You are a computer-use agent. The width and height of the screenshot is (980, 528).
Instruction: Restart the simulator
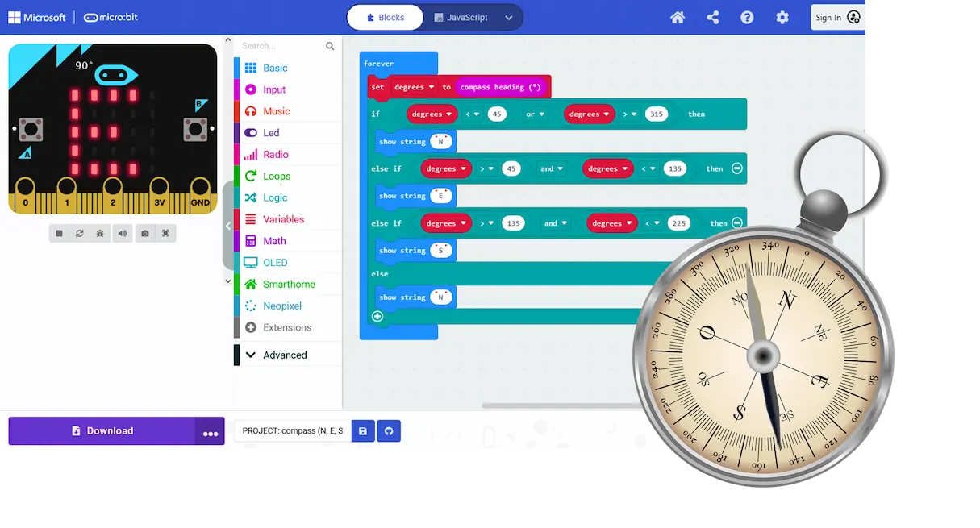tap(80, 234)
